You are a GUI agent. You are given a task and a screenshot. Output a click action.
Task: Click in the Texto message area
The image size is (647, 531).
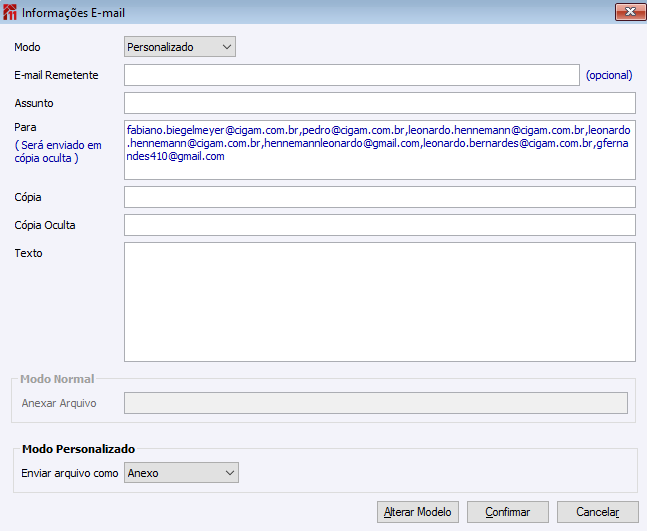click(380, 302)
